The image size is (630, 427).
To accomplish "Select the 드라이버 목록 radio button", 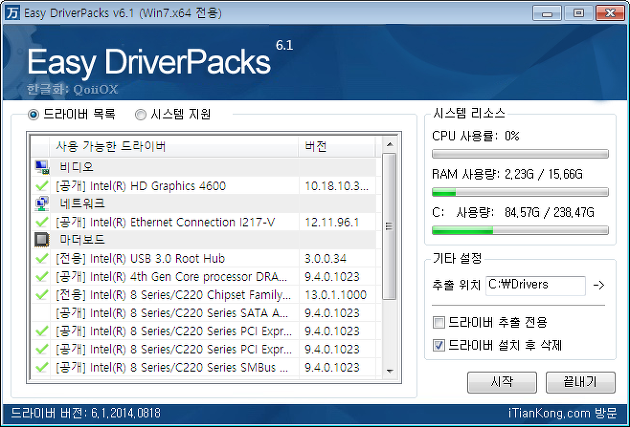I will pyautogui.click(x=33, y=115).
